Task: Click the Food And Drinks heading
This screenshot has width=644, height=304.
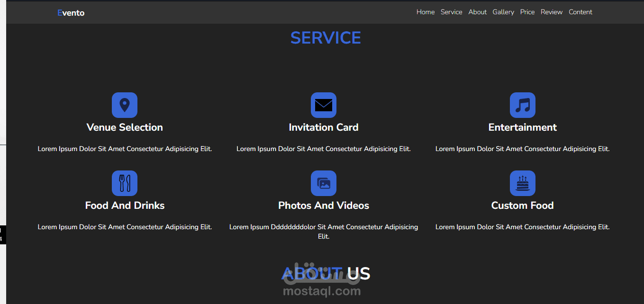Action: pyautogui.click(x=125, y=206)
